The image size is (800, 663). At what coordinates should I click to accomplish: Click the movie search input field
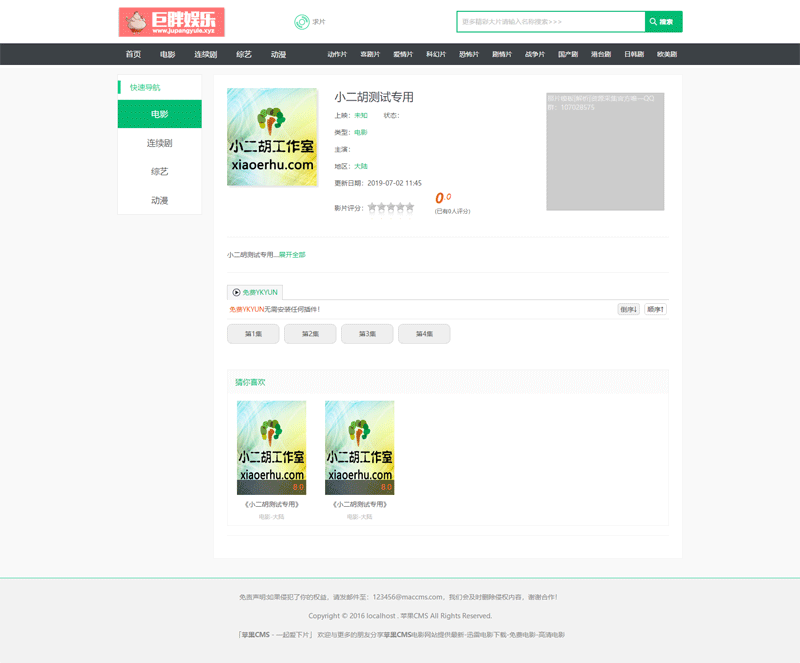tap(550, 21)
